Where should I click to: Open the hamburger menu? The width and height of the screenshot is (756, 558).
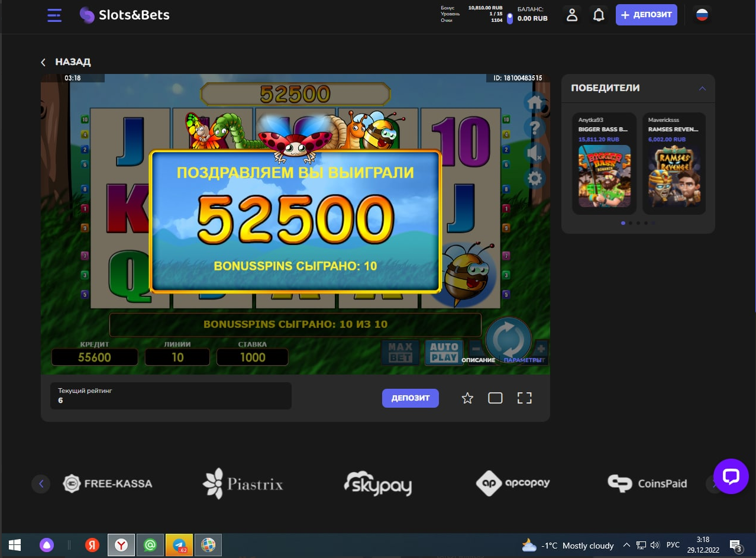point(54,15)
